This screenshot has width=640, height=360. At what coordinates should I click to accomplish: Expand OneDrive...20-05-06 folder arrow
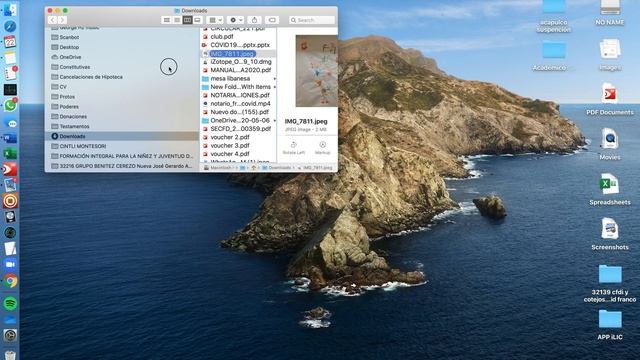pos(275,120)
